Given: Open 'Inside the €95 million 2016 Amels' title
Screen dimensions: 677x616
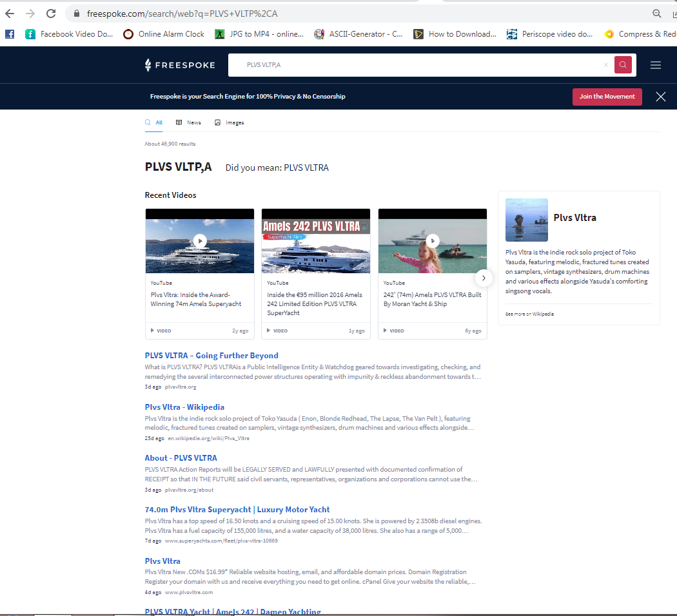Looking at the screenshot, I should (315, 303).
